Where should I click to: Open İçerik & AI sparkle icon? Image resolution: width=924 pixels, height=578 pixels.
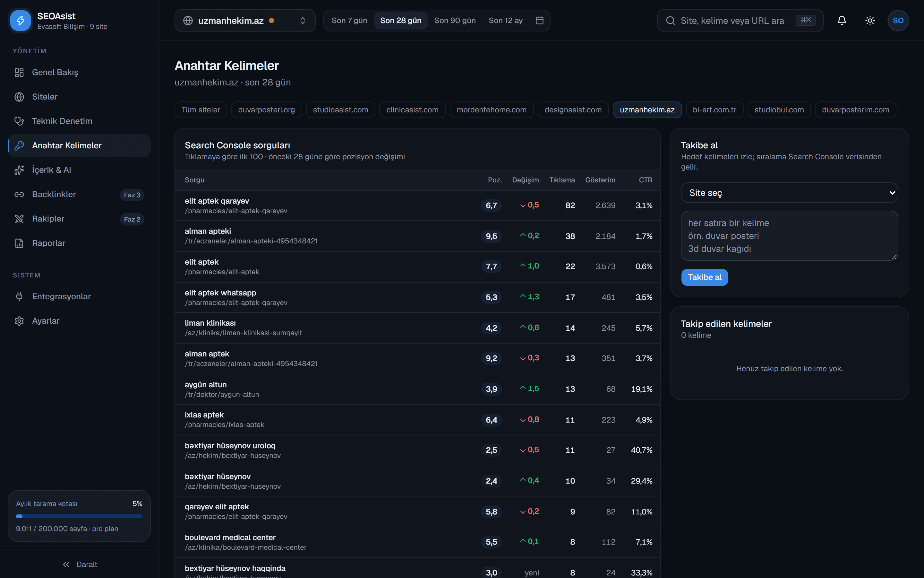(19, 170)
